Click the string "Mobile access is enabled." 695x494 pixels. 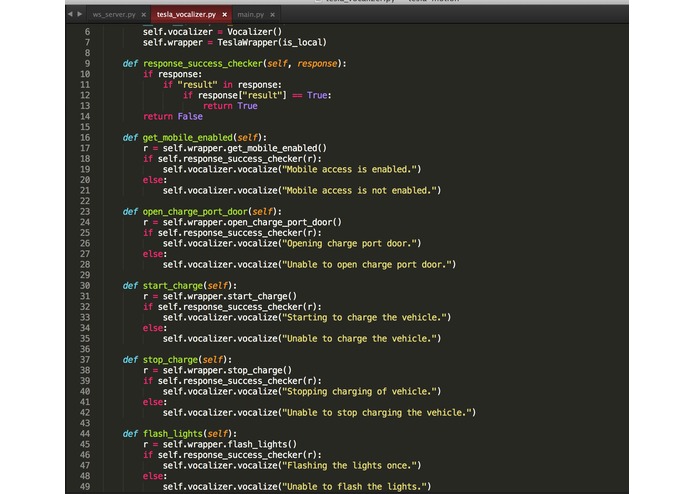(x=349, y=170)
